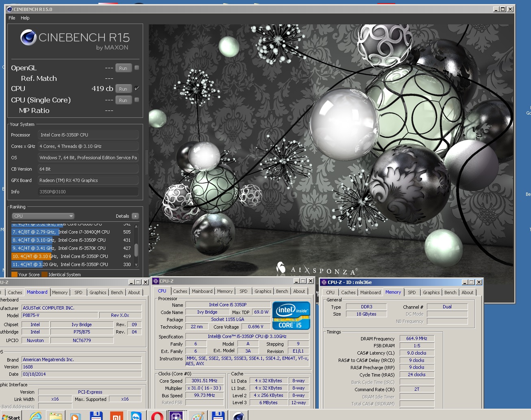
Task: Run the CPU (Single Core) benchmark
Action: pos(123,100)
